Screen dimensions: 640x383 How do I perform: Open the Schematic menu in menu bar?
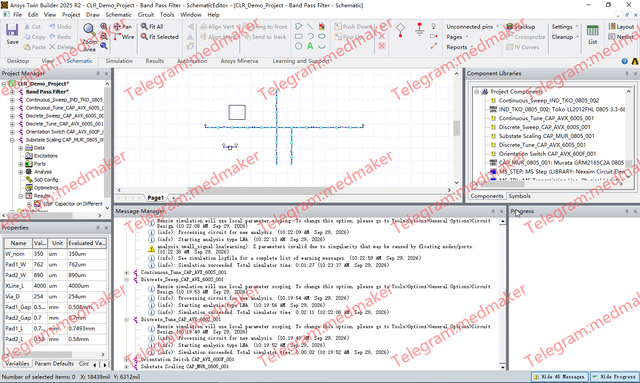click(x=118, y=15)
